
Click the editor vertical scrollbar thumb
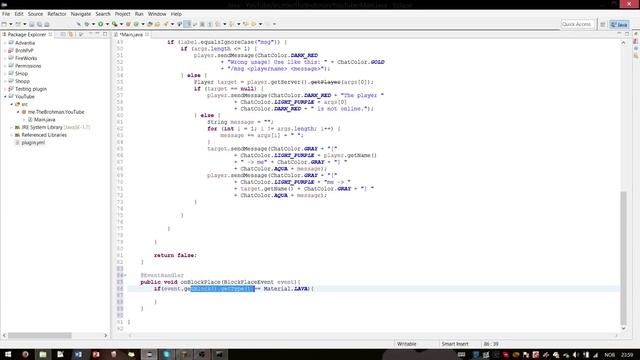tap(623, 257)
